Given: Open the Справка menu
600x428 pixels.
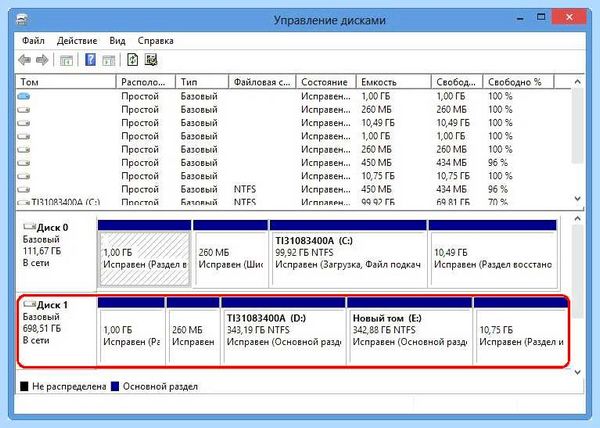Looking at the screenshot, I should (x=155, y=41).
